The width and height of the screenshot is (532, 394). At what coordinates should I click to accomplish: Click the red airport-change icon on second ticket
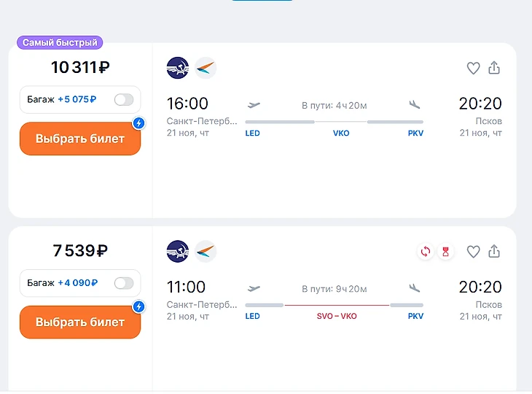425,251
